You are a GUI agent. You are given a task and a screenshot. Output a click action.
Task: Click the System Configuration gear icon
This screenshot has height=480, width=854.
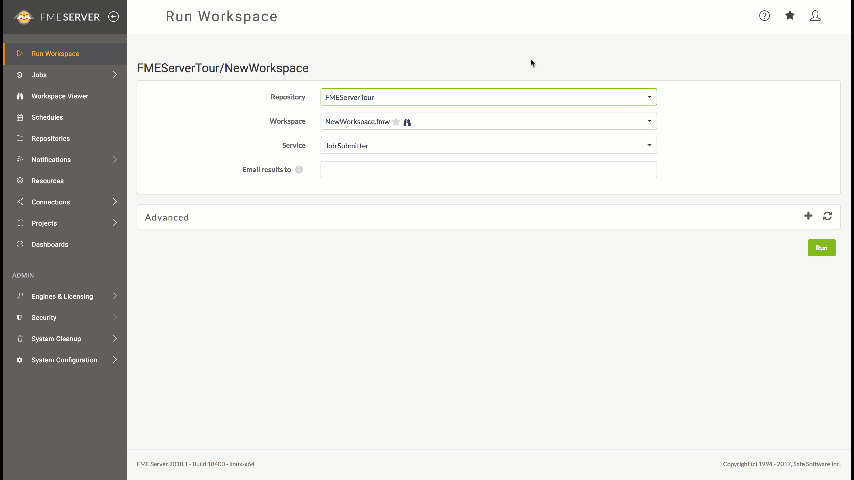tap(20, 360)
